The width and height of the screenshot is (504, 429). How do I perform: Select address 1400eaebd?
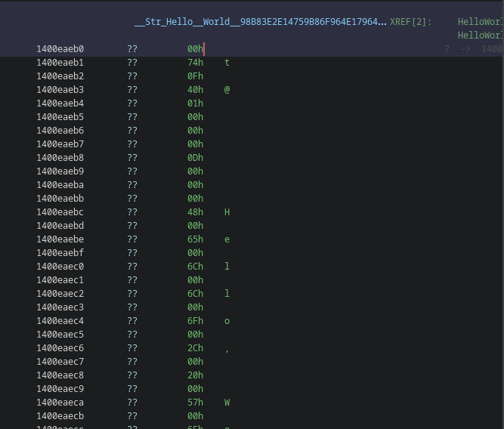tap(60, 226)
